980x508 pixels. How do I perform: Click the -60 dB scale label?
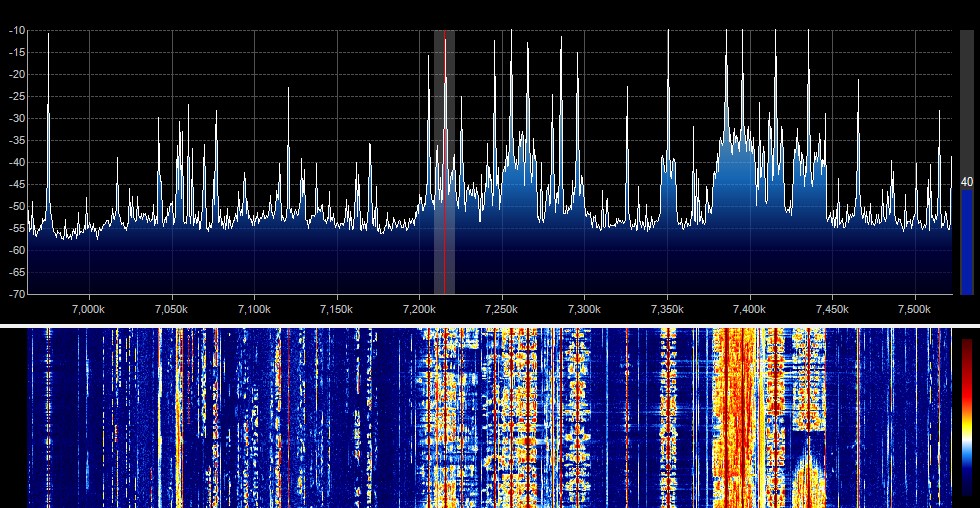point(17,250)
